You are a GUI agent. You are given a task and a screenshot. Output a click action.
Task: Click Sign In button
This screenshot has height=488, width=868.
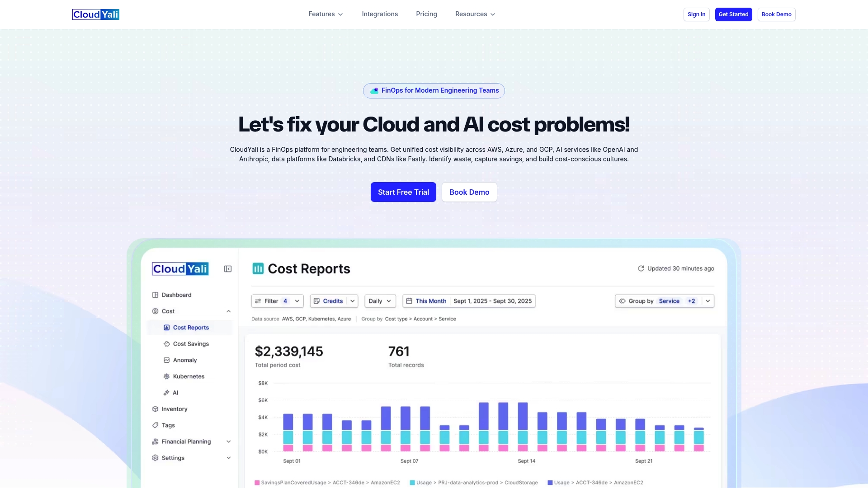[696, 14]
